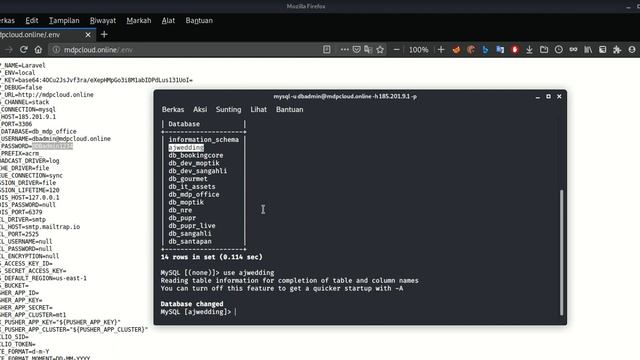The height and width of the screenshot is (360, 640).
Task: Open reader view icon in address bar
Action: 327,49
